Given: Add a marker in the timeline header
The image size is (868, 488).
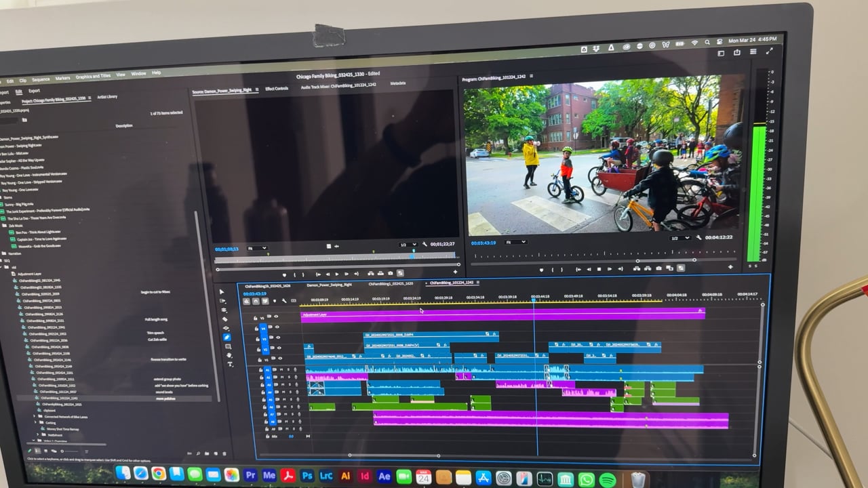Looking at the screenshot, I should (x=275, y=300).
